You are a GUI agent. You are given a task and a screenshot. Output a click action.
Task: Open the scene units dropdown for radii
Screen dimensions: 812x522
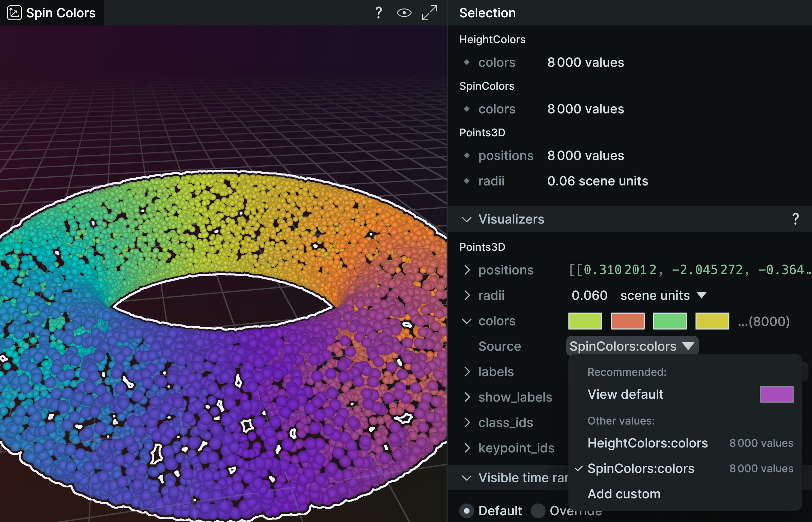point(663,296)
